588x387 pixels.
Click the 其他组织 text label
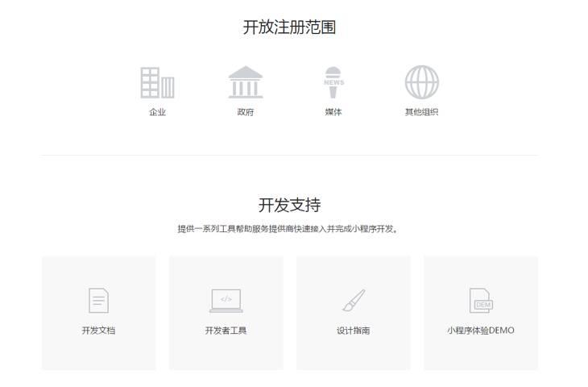421,112
